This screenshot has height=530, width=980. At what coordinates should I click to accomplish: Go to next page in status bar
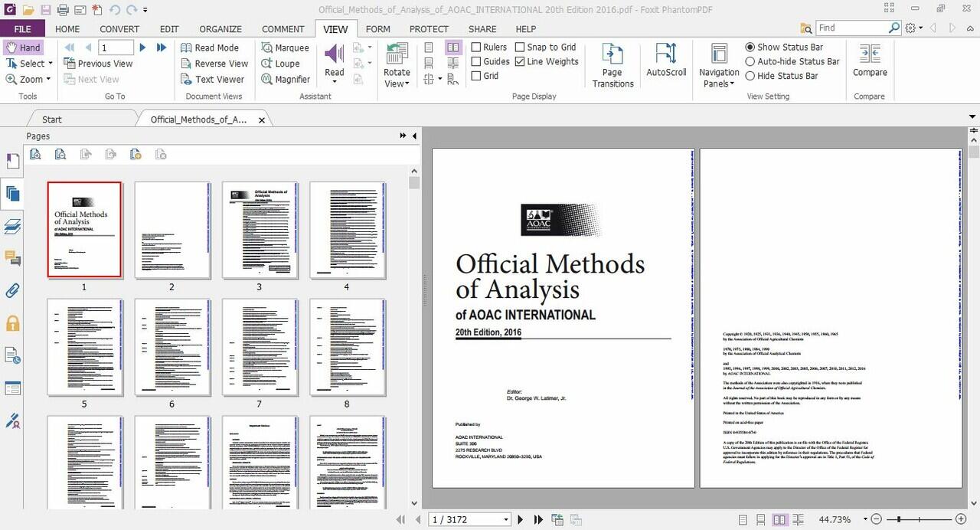[521, 519]
